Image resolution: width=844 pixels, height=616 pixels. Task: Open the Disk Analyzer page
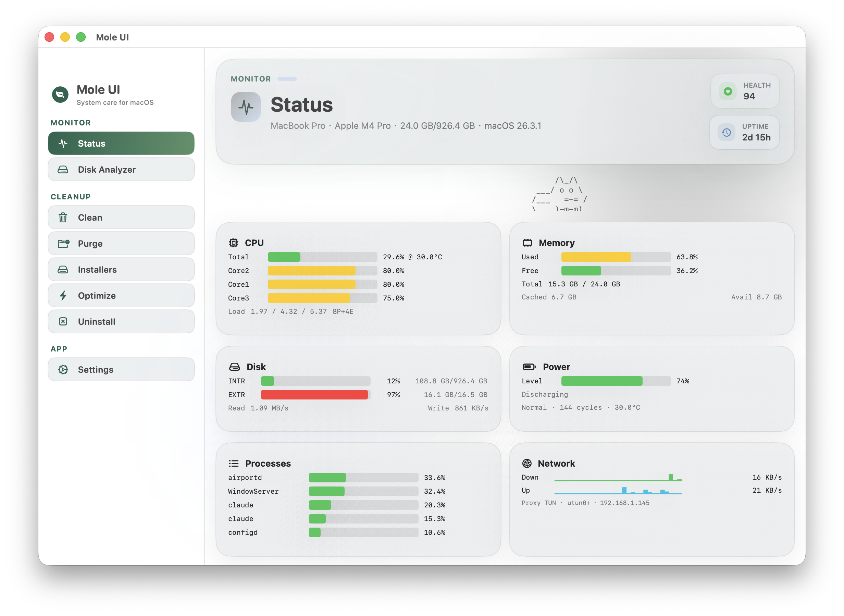pos(121,170)
